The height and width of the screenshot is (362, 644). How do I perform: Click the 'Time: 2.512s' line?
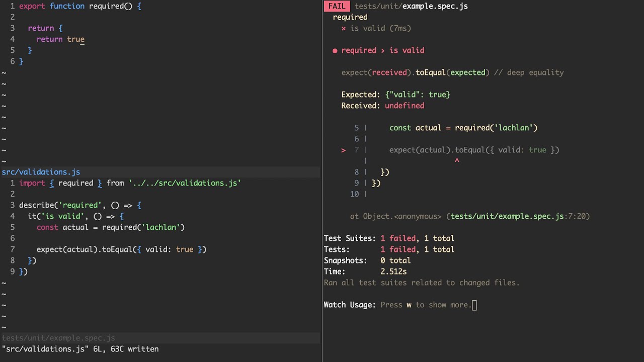365,271
